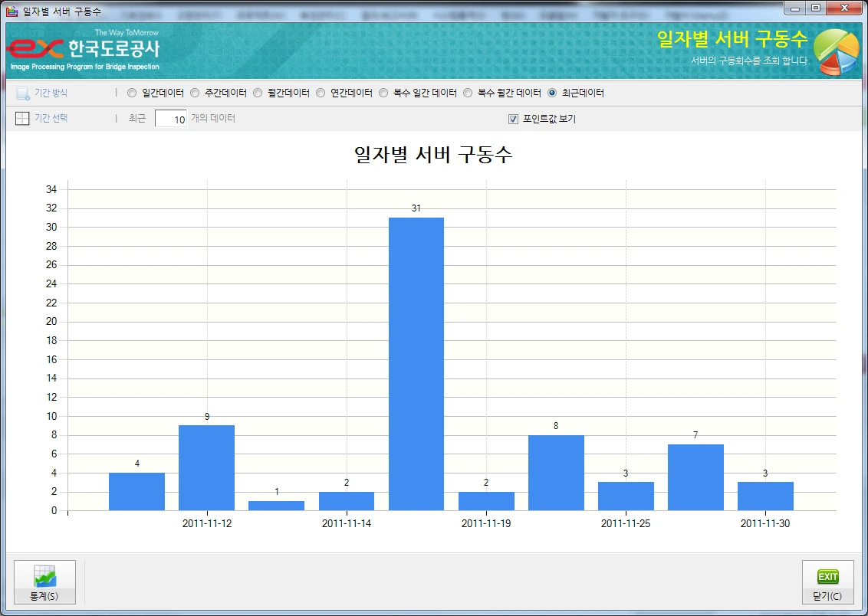Click the bar labeled 7
This screenshot has width=868, height=616.
click(x=695, y=477)
